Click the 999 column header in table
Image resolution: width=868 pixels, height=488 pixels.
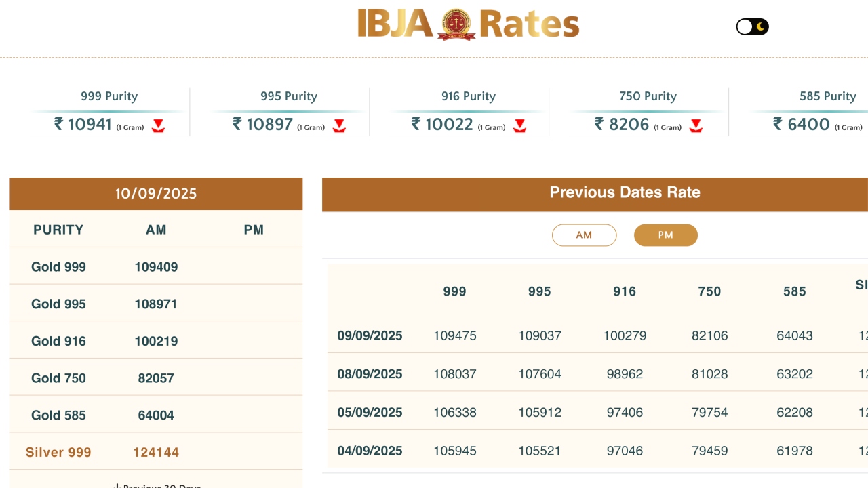point(454,291)
